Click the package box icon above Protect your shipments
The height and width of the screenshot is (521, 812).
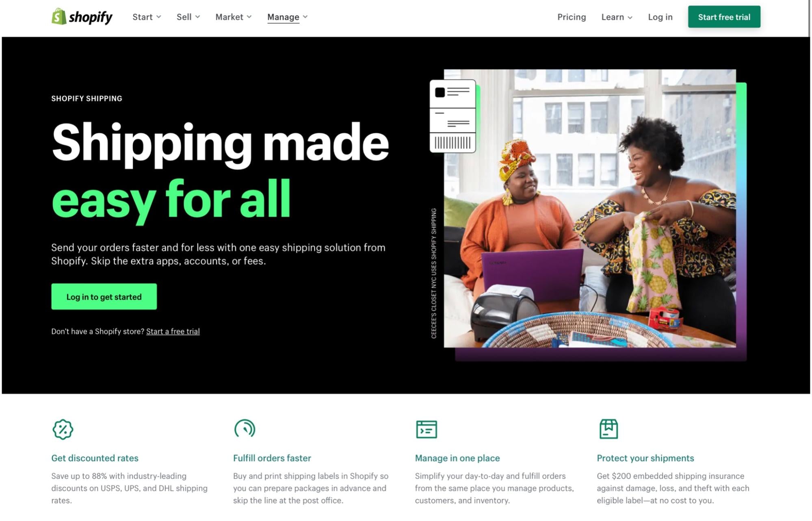(608, 429)
